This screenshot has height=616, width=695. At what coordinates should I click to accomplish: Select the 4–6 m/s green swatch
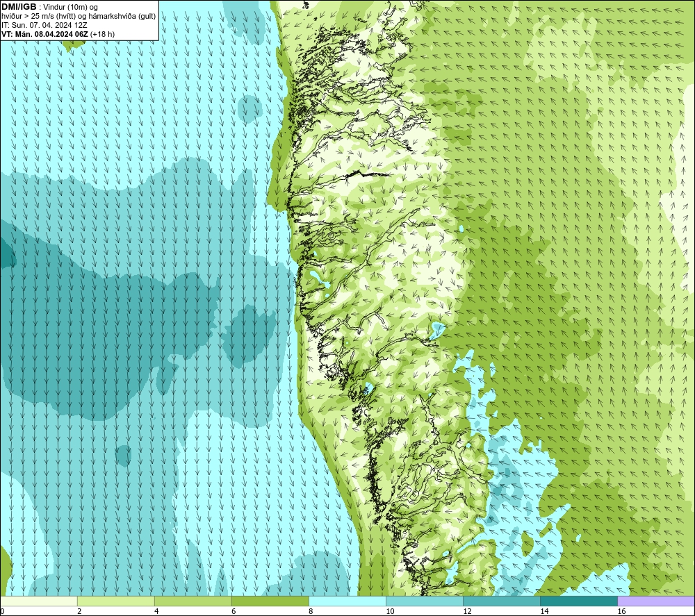pos(193,601)
